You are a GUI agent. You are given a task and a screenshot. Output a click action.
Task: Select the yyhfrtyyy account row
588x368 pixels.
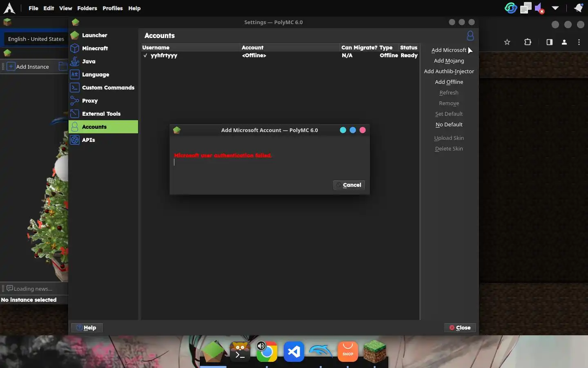coord(280,55)
